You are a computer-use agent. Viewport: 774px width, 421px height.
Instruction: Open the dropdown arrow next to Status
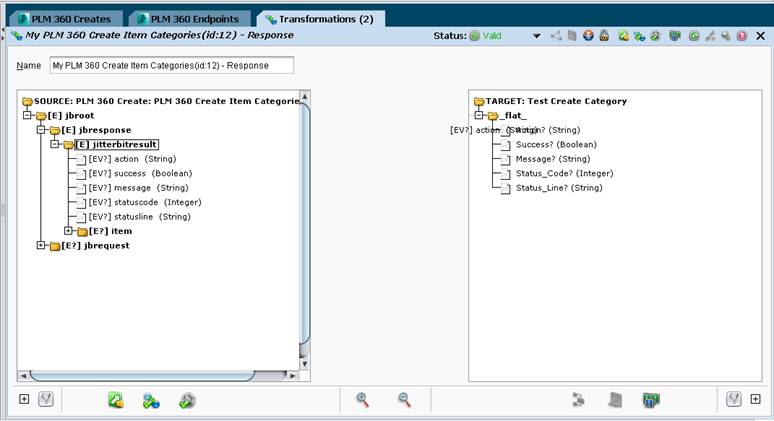pyautogui.click(x=537, y=36)
